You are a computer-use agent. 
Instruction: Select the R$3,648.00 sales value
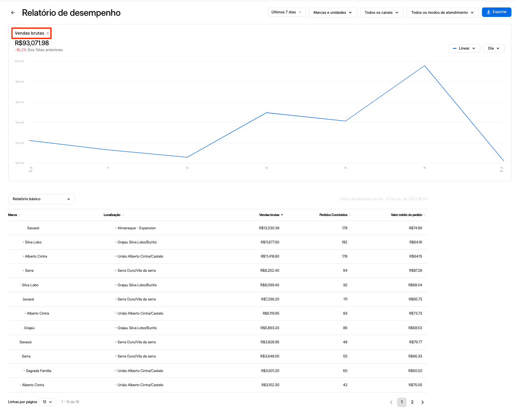[x=270, y=356]
